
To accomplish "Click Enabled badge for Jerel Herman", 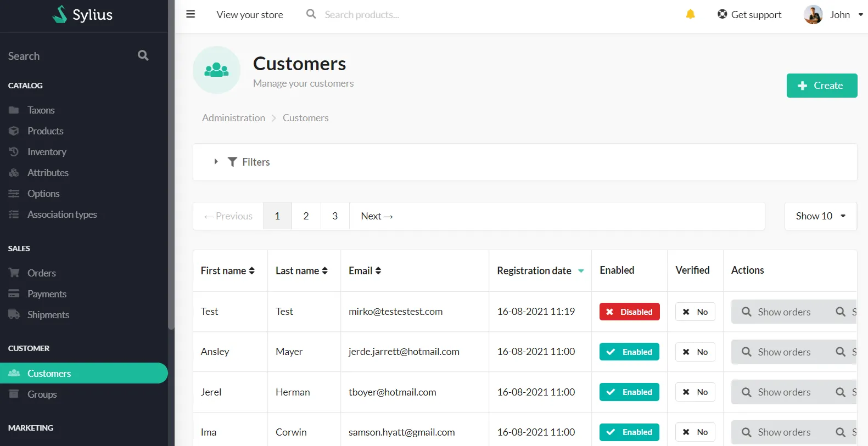I will 629,392.
